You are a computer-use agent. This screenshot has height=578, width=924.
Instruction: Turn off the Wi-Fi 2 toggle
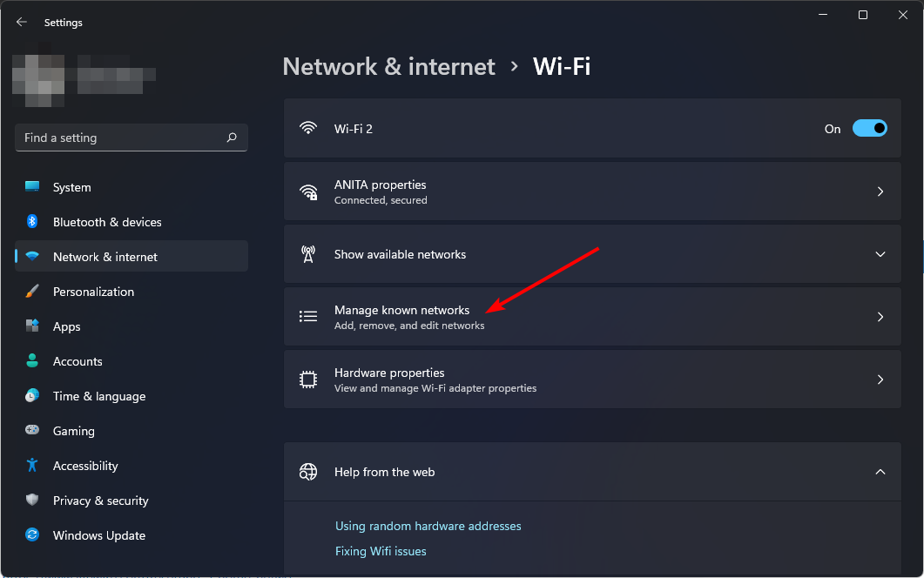(870, 129)
